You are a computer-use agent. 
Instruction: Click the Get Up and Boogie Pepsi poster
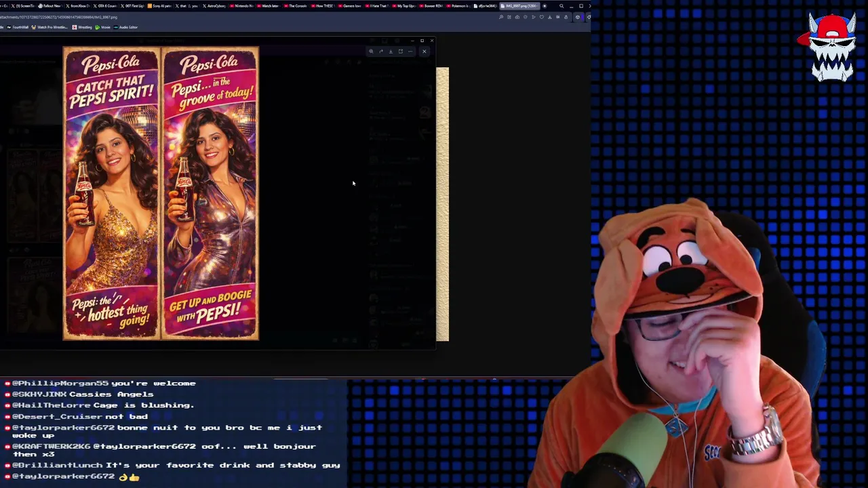(210, 193)
